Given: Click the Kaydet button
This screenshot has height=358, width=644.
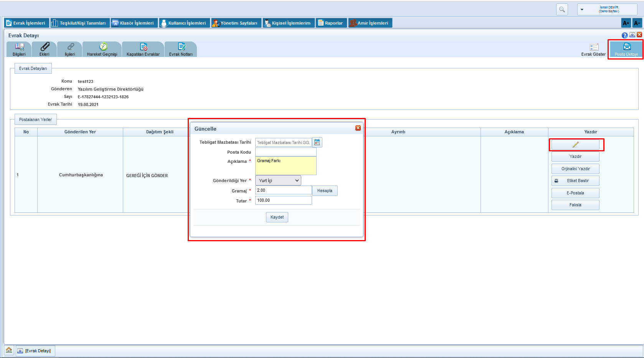Looking at the screenshot, I should coord(277,217).
